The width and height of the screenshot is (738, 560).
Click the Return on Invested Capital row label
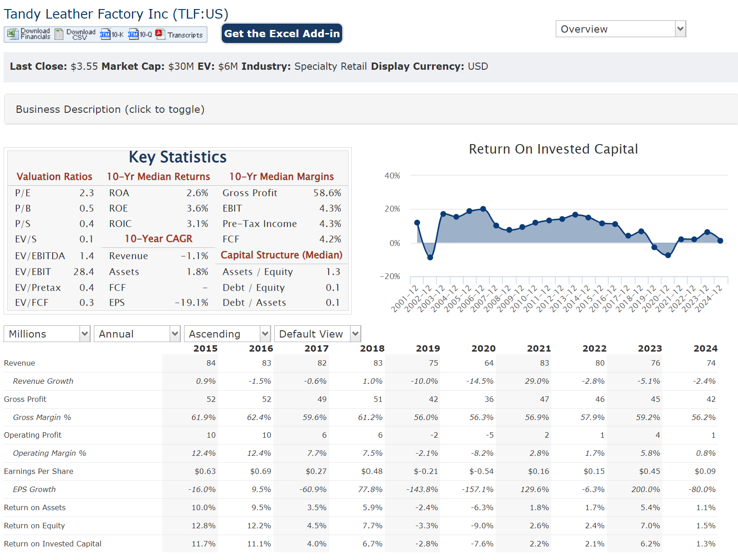point(53,544)
